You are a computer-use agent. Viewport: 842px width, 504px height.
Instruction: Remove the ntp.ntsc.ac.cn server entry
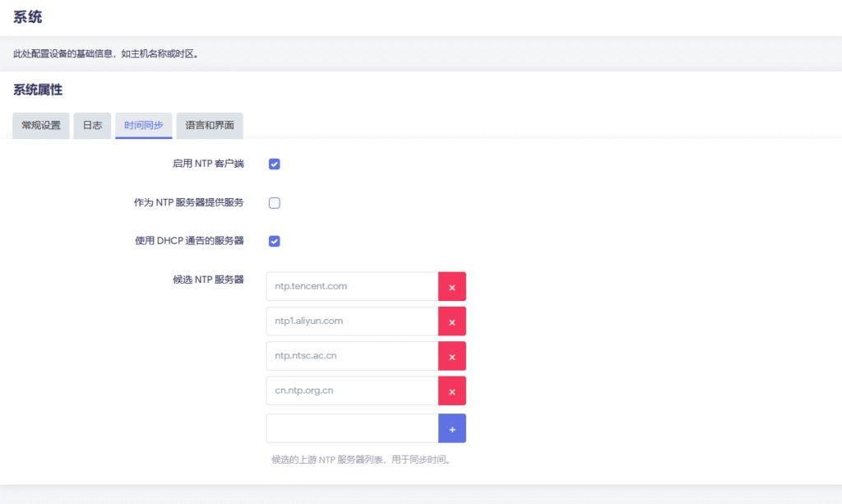pos(451,356)
